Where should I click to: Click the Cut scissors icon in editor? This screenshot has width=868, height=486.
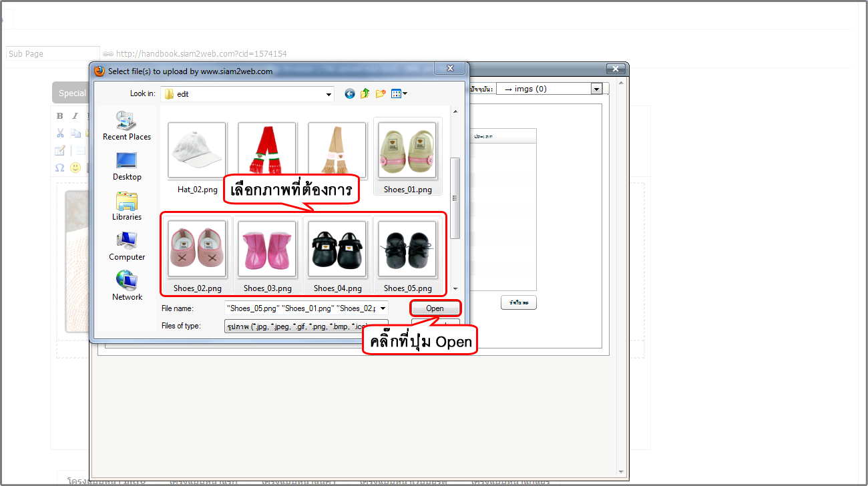point(60,133)
